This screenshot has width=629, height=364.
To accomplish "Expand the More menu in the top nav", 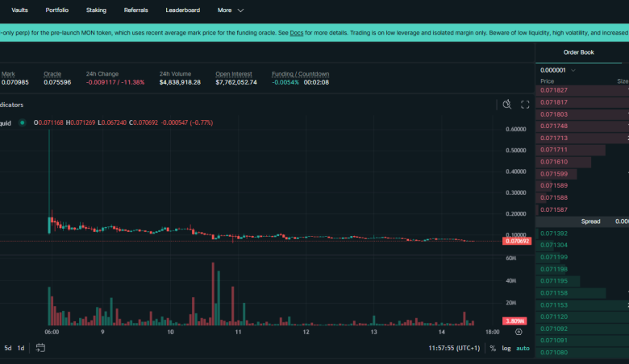I will (x=231, y=10).
